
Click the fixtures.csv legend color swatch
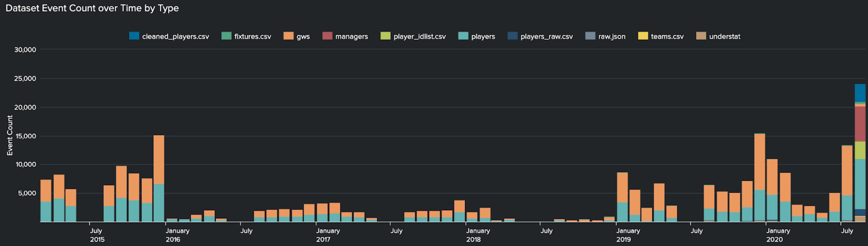click(226, 36)
